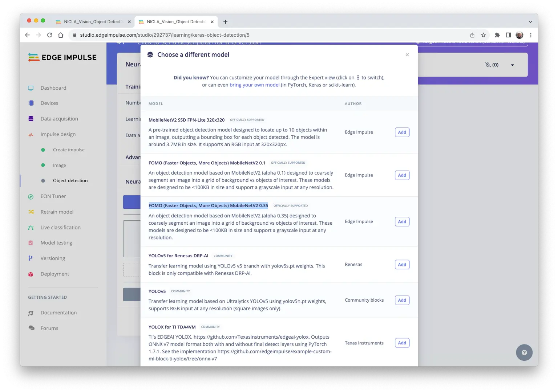Click the EON Tuner icon
Screen dimensions: 558x392
click(x=31, y=196)
